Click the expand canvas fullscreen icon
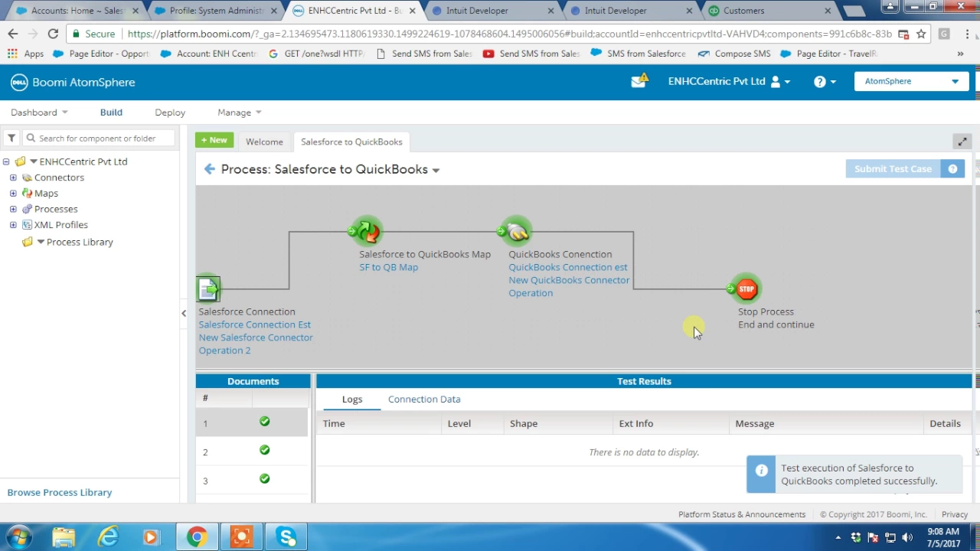 click(x=962, y=142)
